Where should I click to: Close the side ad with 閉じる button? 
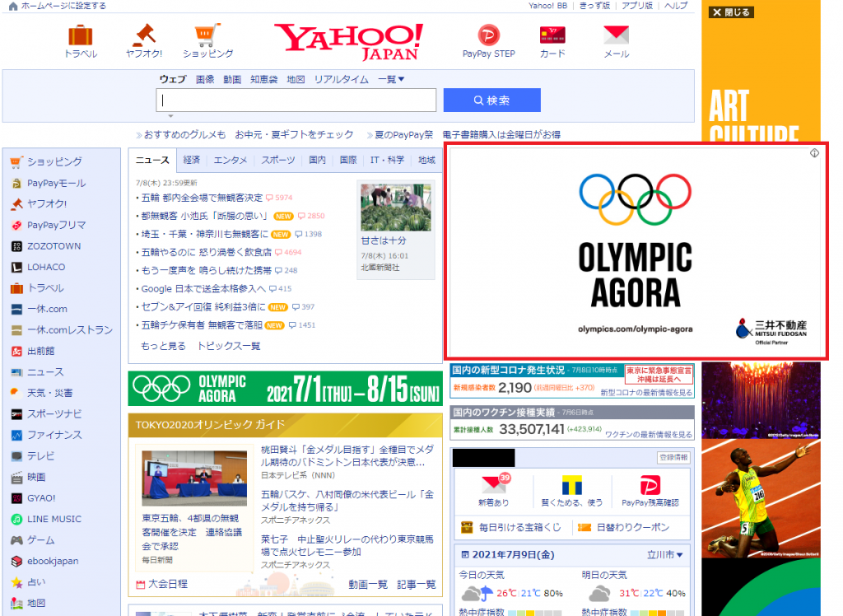[731, 12]
